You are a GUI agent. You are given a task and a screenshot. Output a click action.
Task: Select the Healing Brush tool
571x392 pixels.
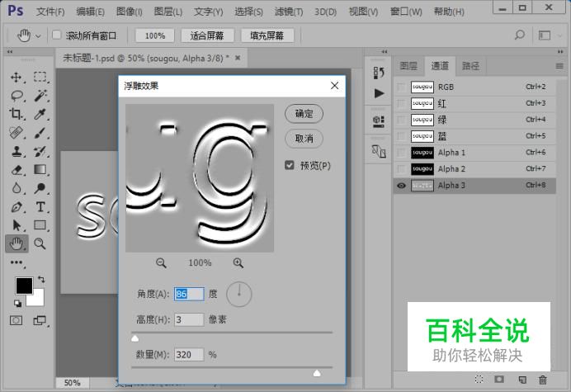coord(16,133)
